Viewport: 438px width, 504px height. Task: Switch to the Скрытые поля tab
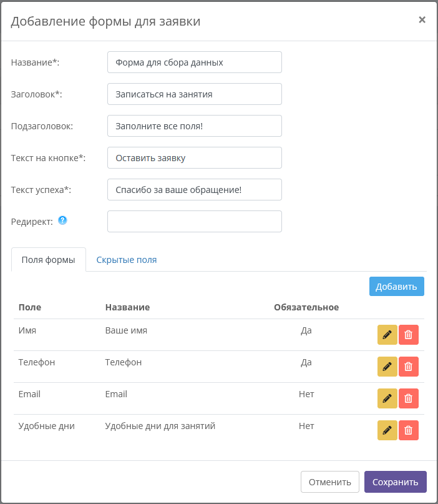pos(127,260)
